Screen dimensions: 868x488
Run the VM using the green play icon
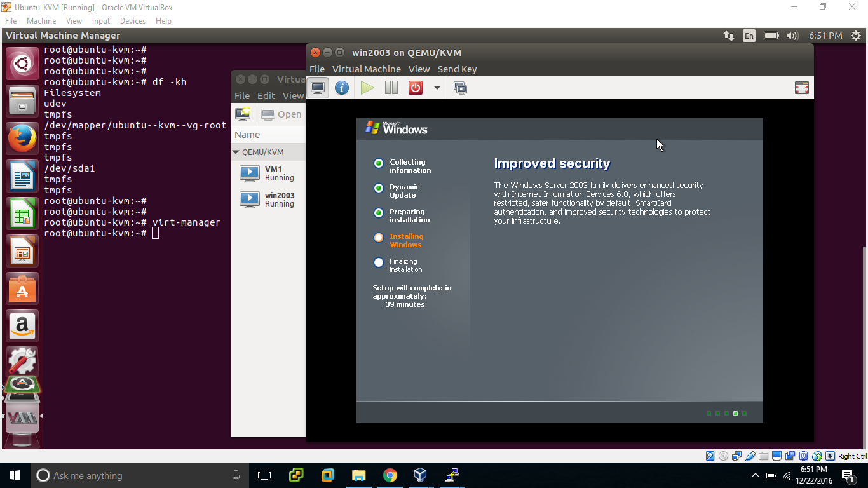point(367,88)
